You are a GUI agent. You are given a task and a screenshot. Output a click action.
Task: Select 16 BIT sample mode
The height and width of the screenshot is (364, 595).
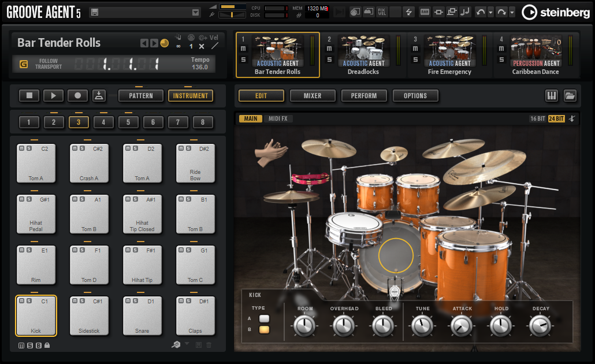click(x=537, y=119)
